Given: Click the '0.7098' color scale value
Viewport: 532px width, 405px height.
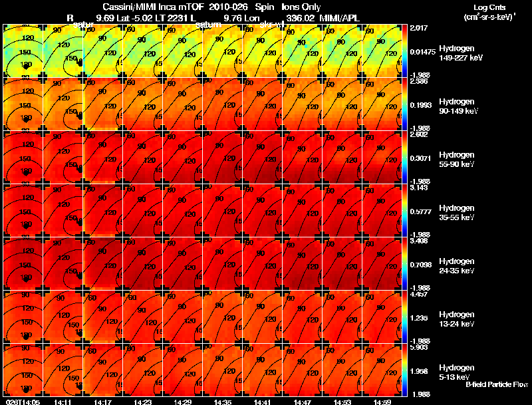Looking at the screenshot, I should click(421, 265).
